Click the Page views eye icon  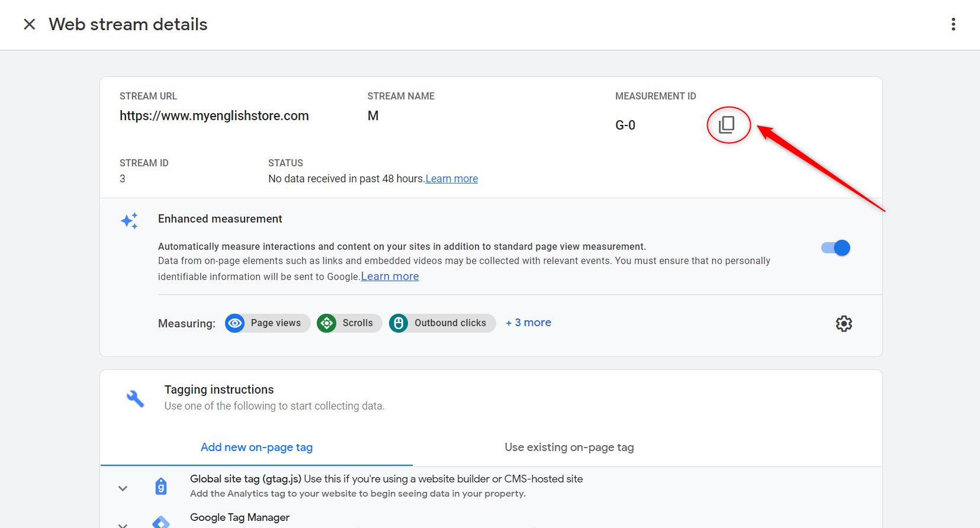click(235, 323)
